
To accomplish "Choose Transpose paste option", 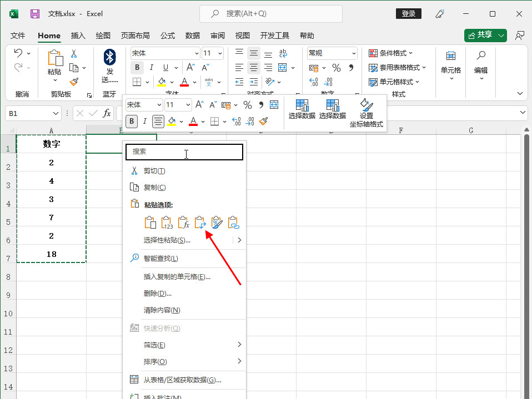I will 200,223.
